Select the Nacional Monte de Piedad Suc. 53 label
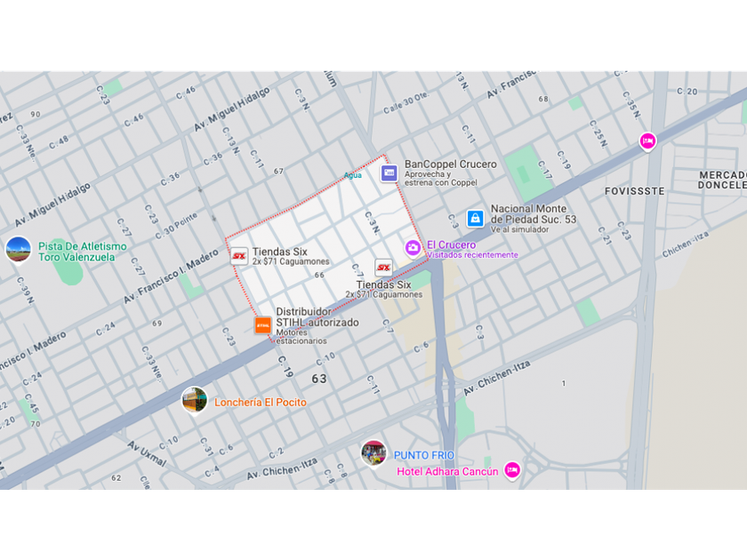This screenshot has width=747, height=560. 534,214
